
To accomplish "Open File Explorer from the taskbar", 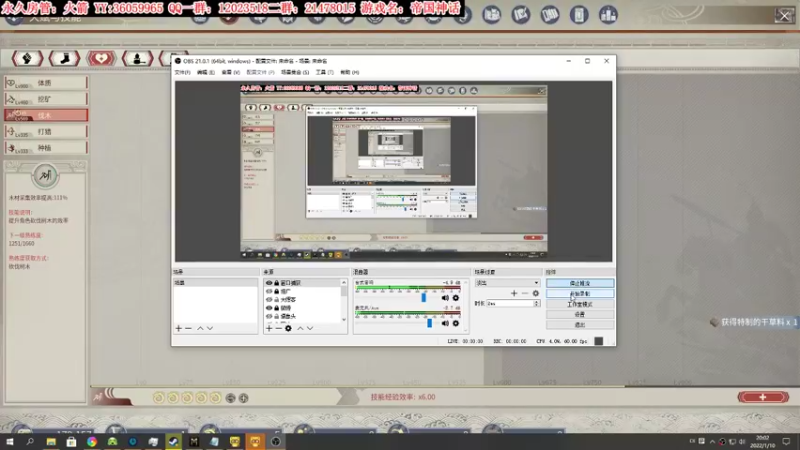I will click(51, 441).
